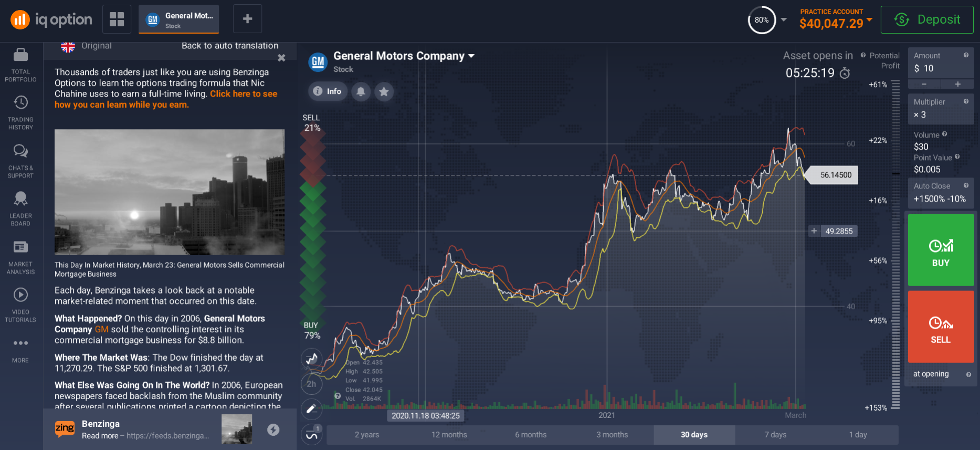
Task: Select the 12 months chart range
Action: (x=449, y=435)
